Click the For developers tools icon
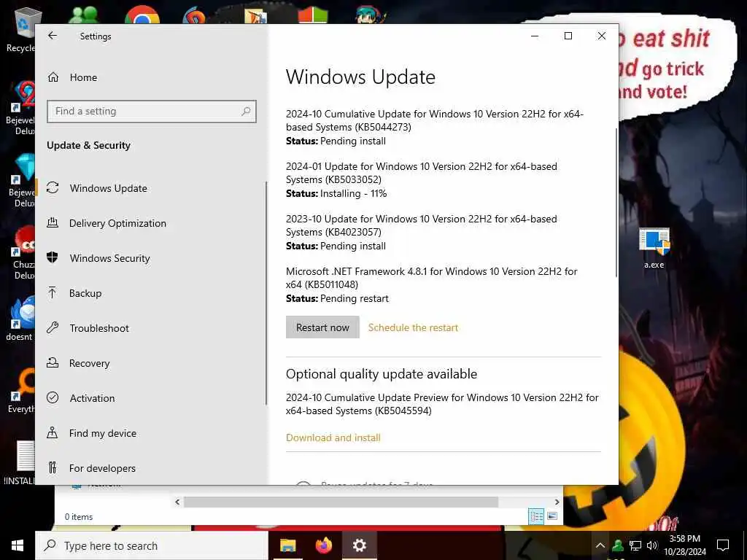 [x=53, y=467]
